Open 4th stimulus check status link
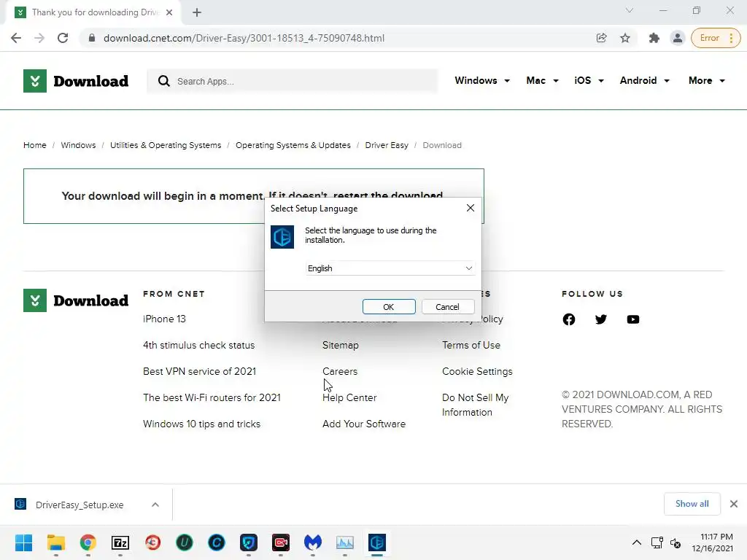747x560 pixels. tap(198, 345)
